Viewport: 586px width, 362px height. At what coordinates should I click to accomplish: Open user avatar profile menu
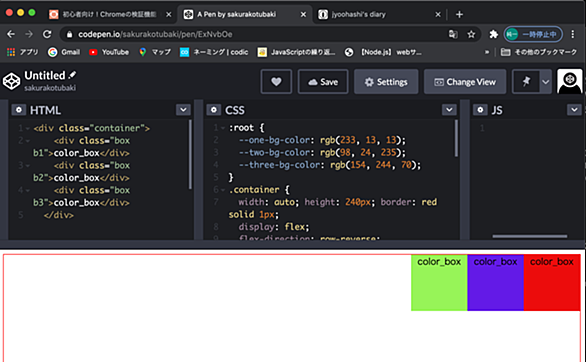(x=570, y=81)
